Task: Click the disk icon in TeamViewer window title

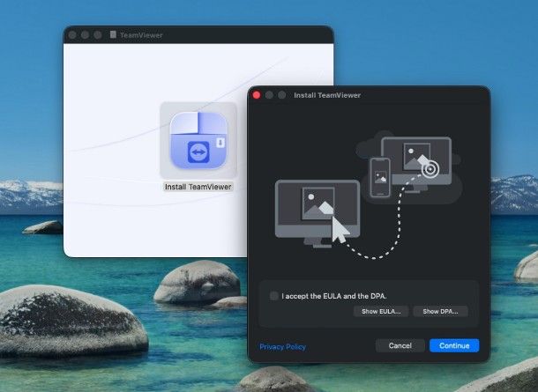Action: click(113, 34)
